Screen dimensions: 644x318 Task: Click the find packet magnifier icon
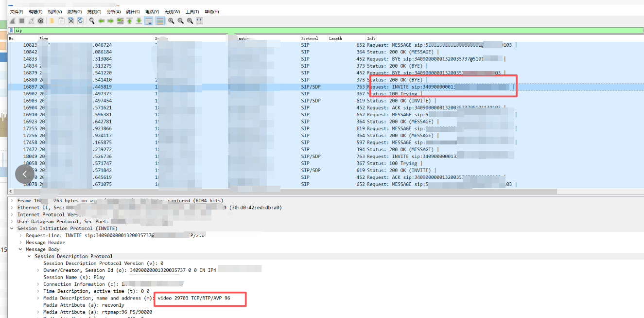[x=91, y=21]
